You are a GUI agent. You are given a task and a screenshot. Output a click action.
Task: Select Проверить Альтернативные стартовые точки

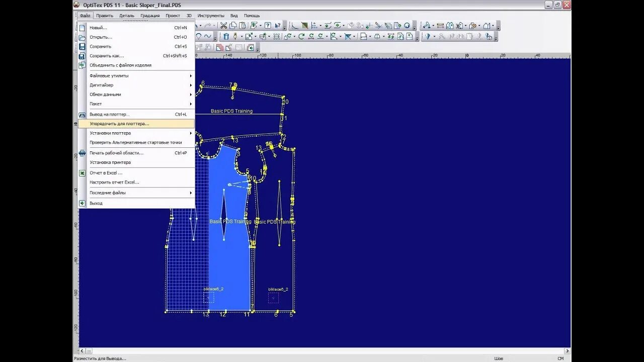click(x=136, y=142)
